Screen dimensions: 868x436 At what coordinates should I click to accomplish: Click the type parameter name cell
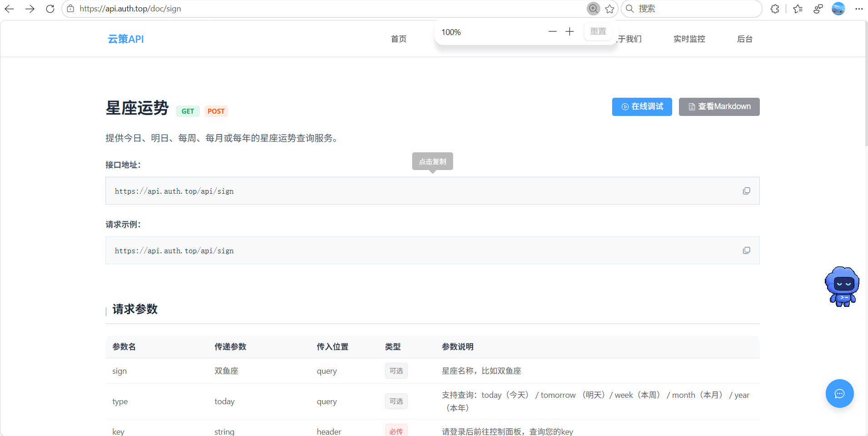click(x=120, y=401)
